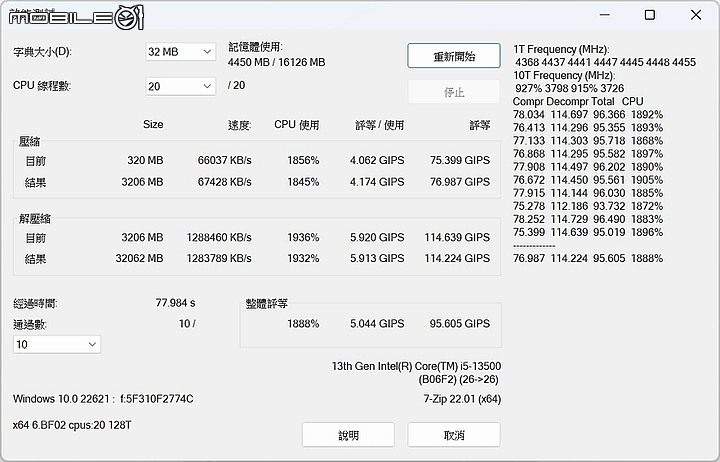
Task: Click log row starting with 75.278
Action: coord(588,206)
